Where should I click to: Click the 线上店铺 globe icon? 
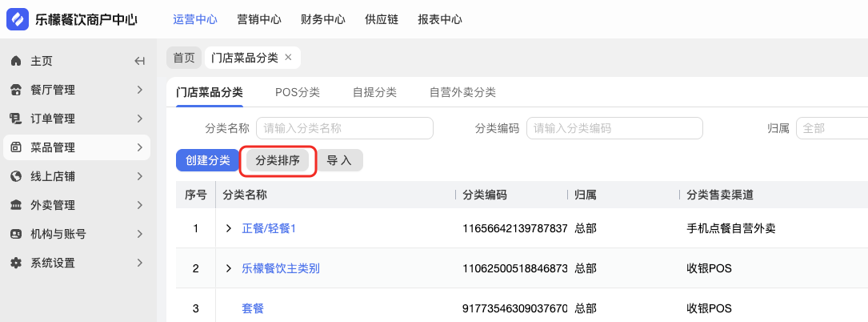coord(15,176)
